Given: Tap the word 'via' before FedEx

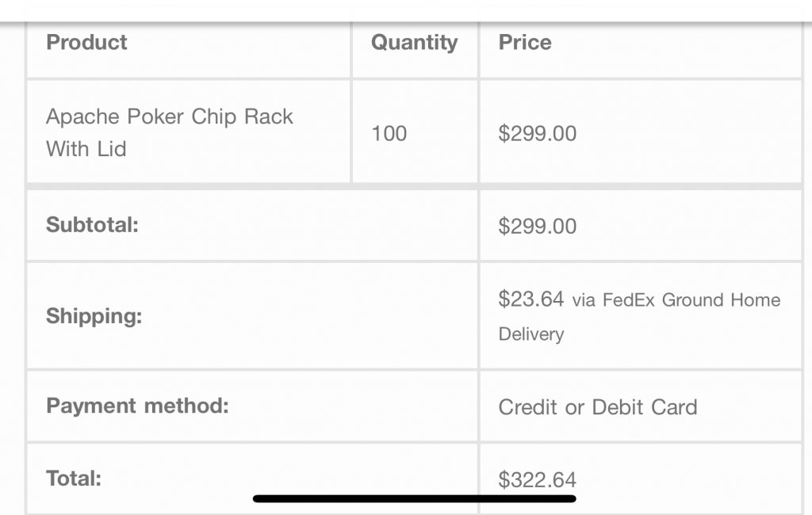Looking at the screenshot, I should (x=583, y=300).
